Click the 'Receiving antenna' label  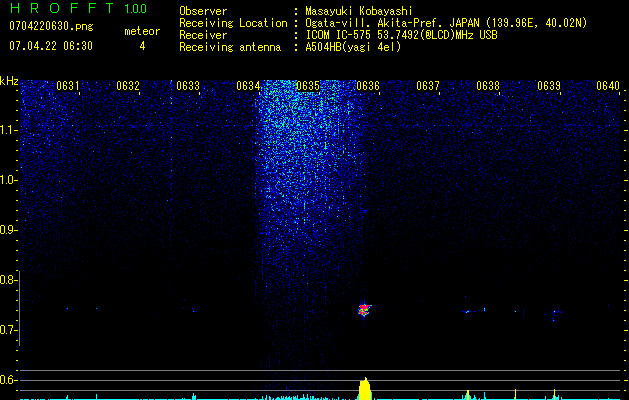(x=230, y=47)
